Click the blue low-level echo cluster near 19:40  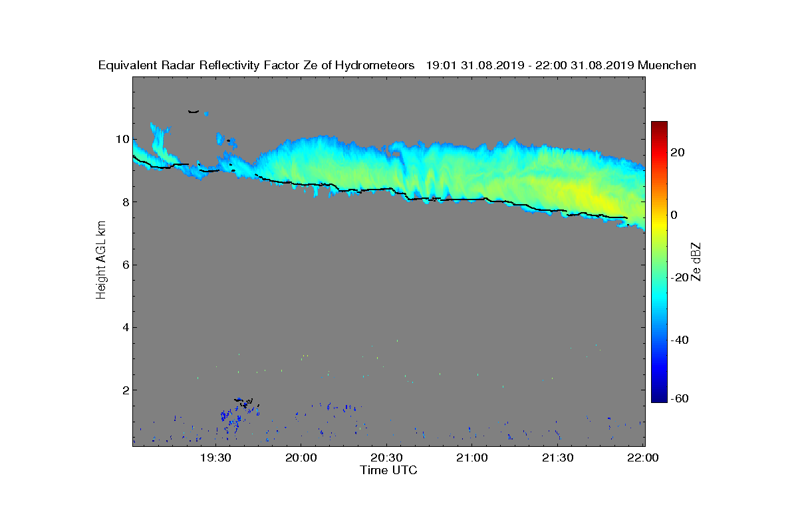[238, 414]
